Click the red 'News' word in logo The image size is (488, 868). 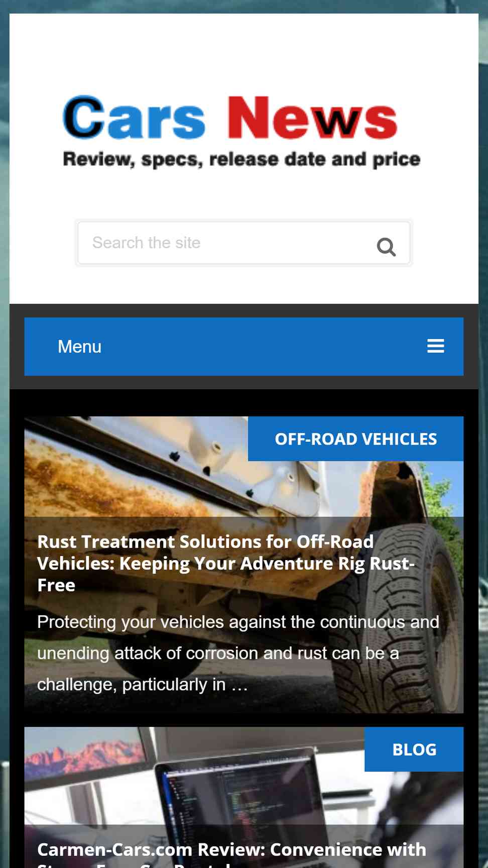[312, 117]
